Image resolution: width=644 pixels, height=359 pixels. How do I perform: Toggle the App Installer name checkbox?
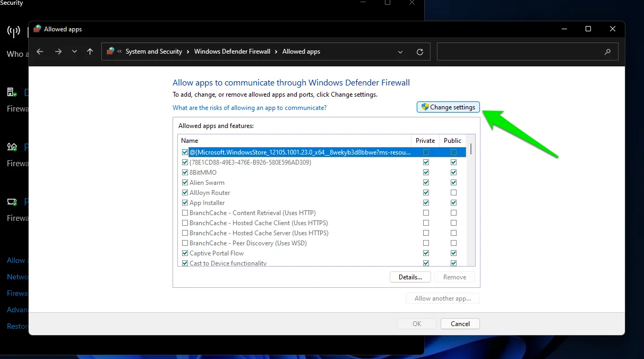pos(185,203)
